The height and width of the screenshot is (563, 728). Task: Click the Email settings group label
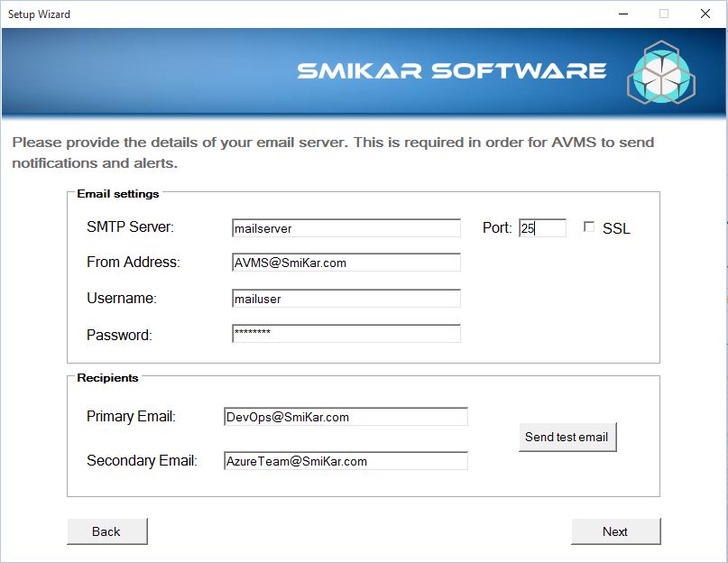click(118, 194)
